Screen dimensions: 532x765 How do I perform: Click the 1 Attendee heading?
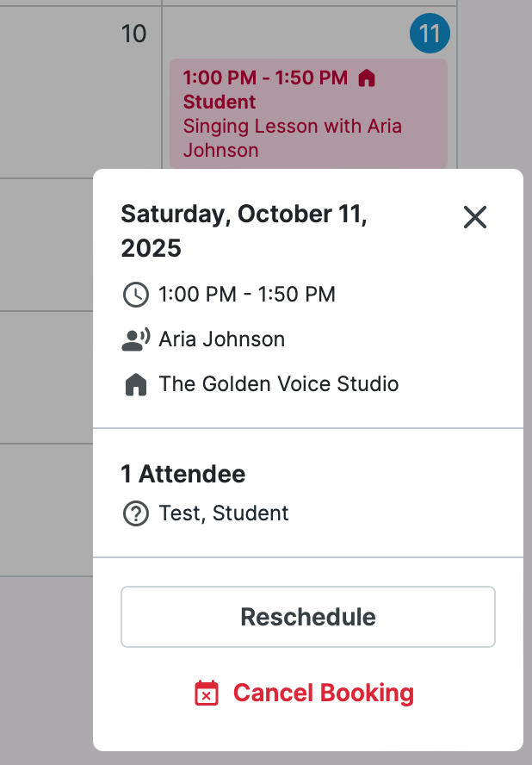pos(182,474)
